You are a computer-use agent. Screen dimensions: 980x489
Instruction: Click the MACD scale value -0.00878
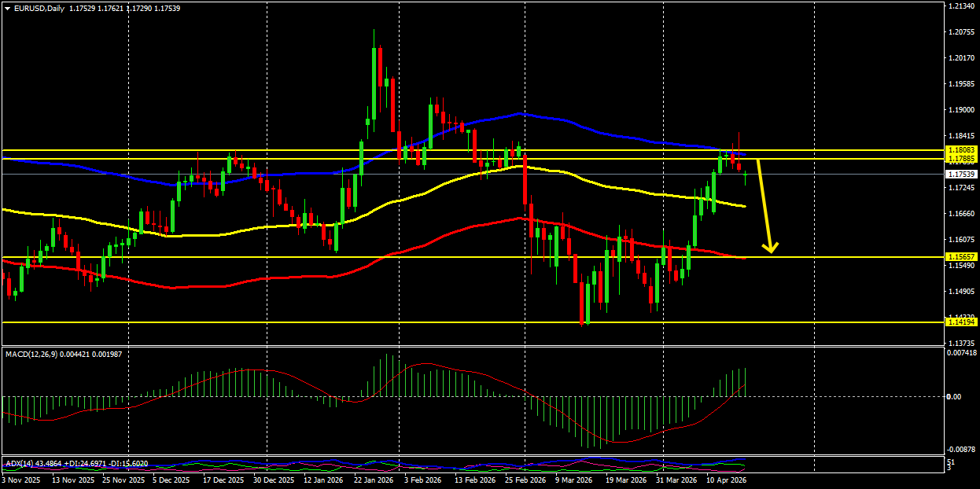[x=963, y=450]
